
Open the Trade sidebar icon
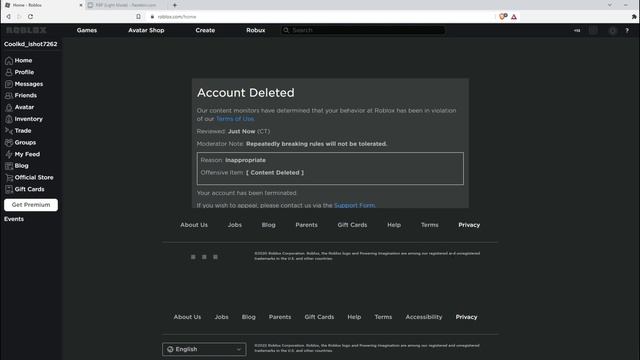point(9,131)
